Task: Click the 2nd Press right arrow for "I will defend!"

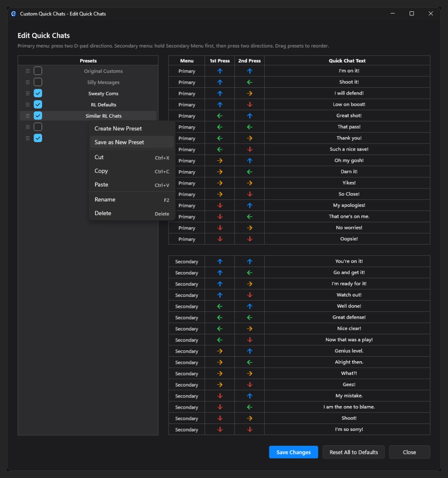Action: tap(250, 93)
